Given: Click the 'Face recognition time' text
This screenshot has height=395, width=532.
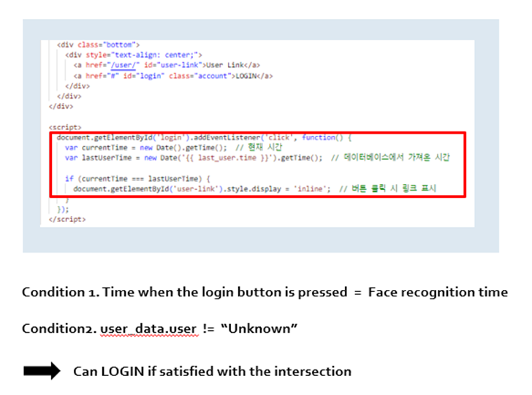Looking at the screenshot, I should [438, 292].
